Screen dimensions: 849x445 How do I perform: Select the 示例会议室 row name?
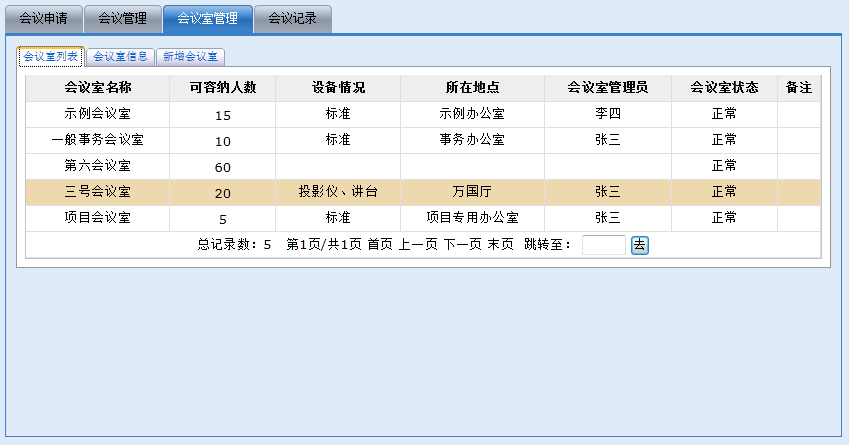[x=97, y=114]
